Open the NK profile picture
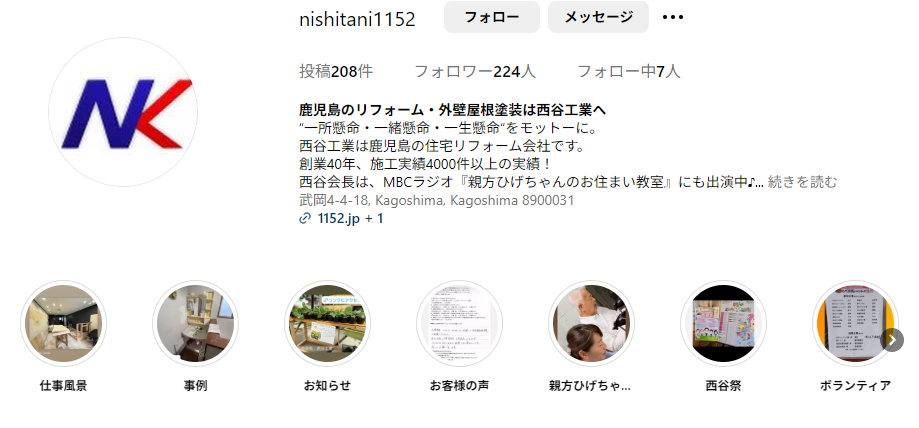The image size is (919, 428). (122, 112)
